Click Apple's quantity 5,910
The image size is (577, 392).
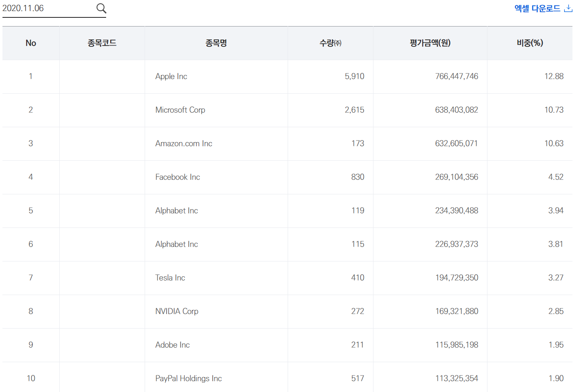354,76
